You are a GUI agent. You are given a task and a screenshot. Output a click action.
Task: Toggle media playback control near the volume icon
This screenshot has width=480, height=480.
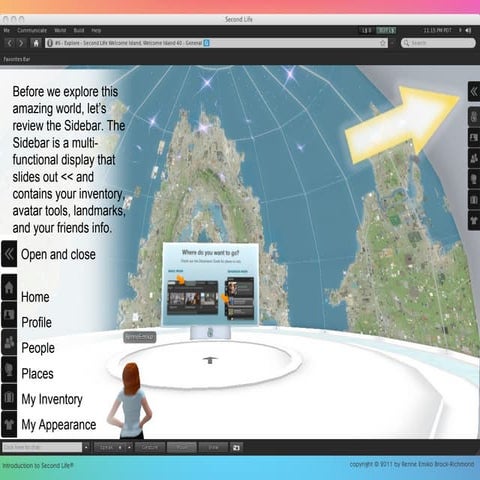click(460, 30)
